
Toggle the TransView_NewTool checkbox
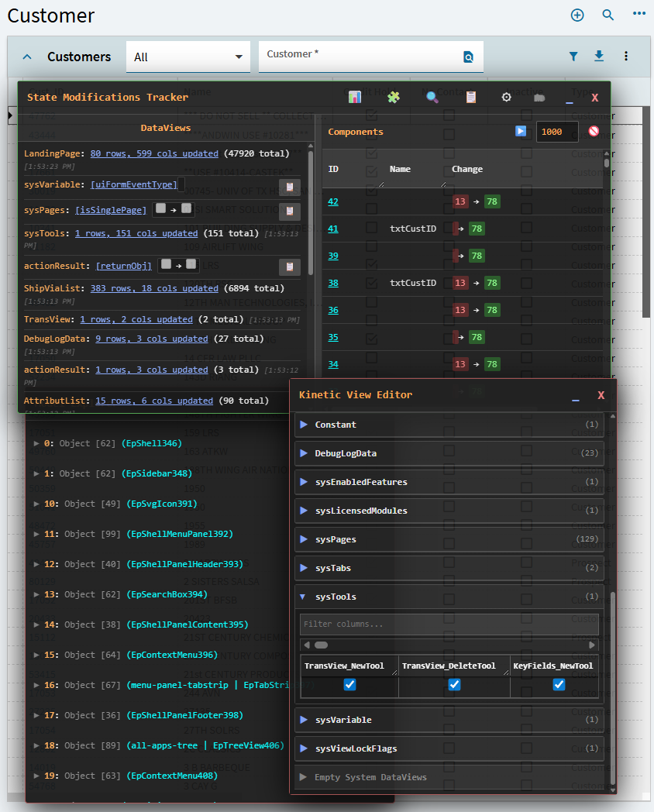click(349, 684)
